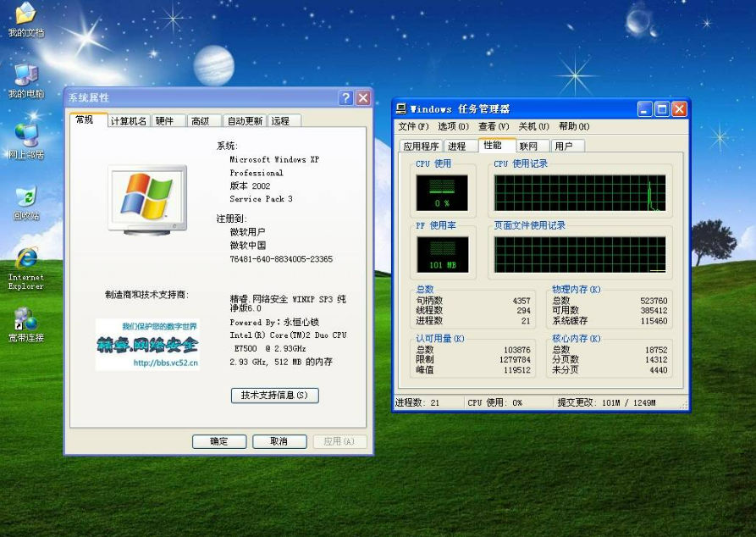756x537 pixels.
Task: Minimize the Windows 任务管理器 window
Action: 645,109
